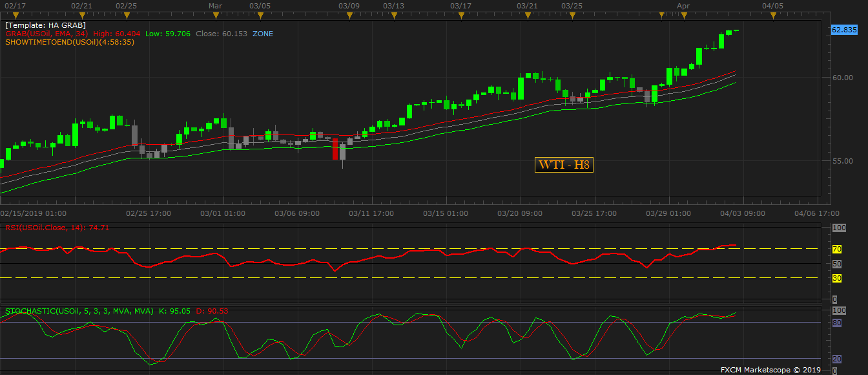This screenshot has width=868, height=375.
Task: Click the WTI - H8 chart label
Action: pyautogui.click(x=564, y=164)
